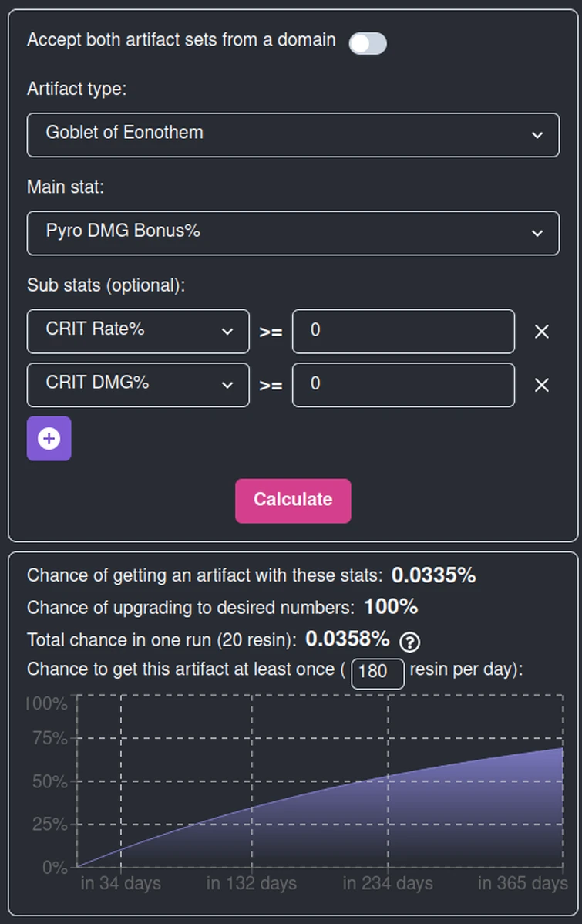Viewport: 582px width, 924px height.
Task: Click the CRIT Rate% minimum value field
Action: pyautogui.click(x=402, y=331)
